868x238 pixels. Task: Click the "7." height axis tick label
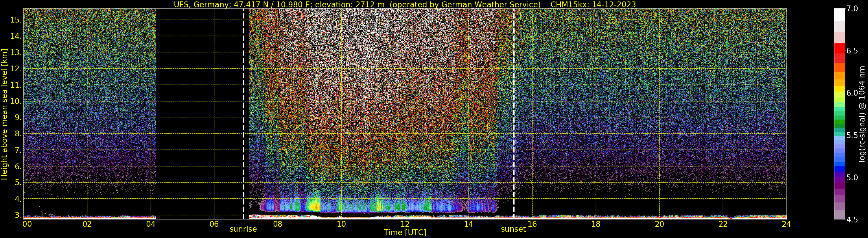[18, 150]
